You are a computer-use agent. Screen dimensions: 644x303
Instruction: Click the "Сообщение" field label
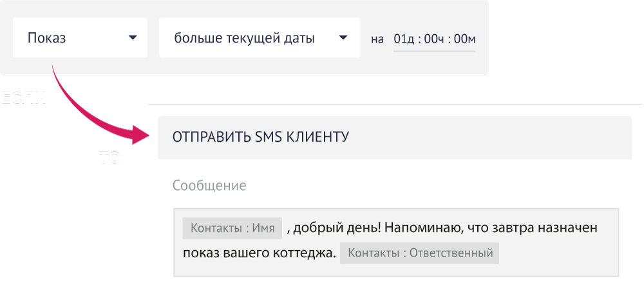click(209, 186)
